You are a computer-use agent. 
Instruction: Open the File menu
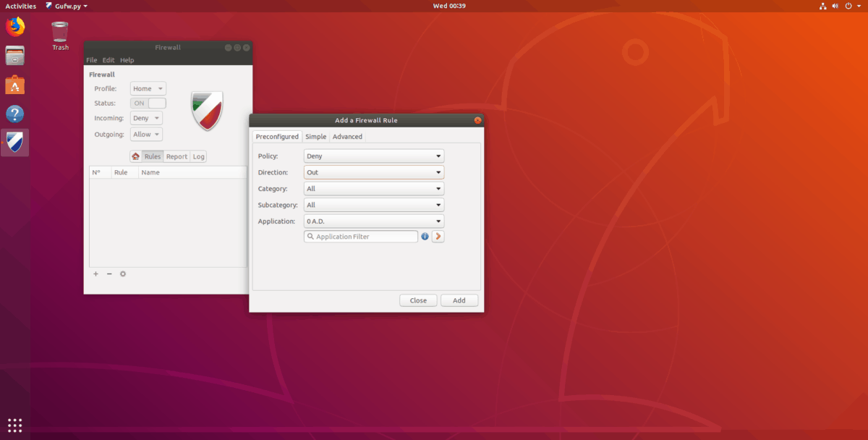coord(91,59)
